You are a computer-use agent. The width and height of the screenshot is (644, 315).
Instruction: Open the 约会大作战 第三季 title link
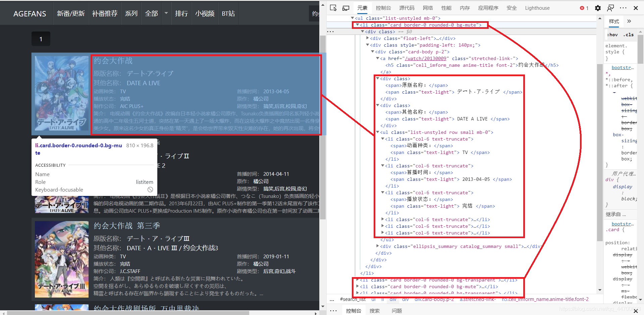point(127,226)
